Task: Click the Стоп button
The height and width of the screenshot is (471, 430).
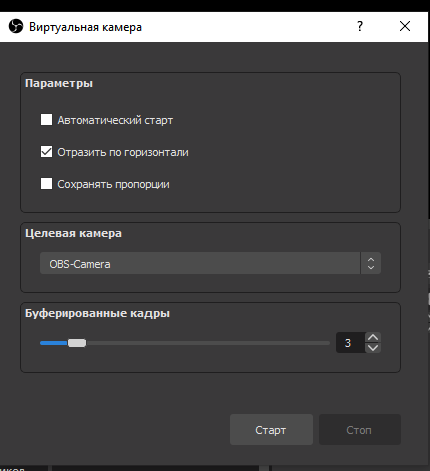Action: (x=360, y=429)
